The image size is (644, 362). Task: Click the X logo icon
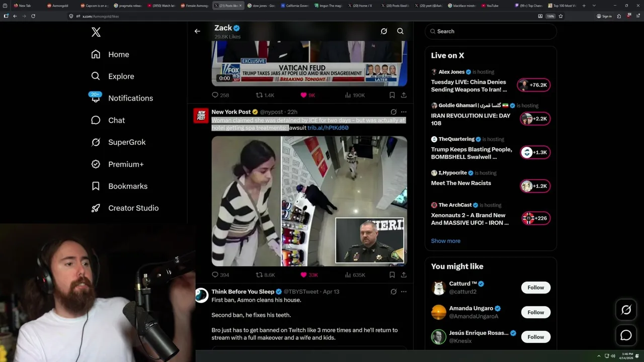96,32
